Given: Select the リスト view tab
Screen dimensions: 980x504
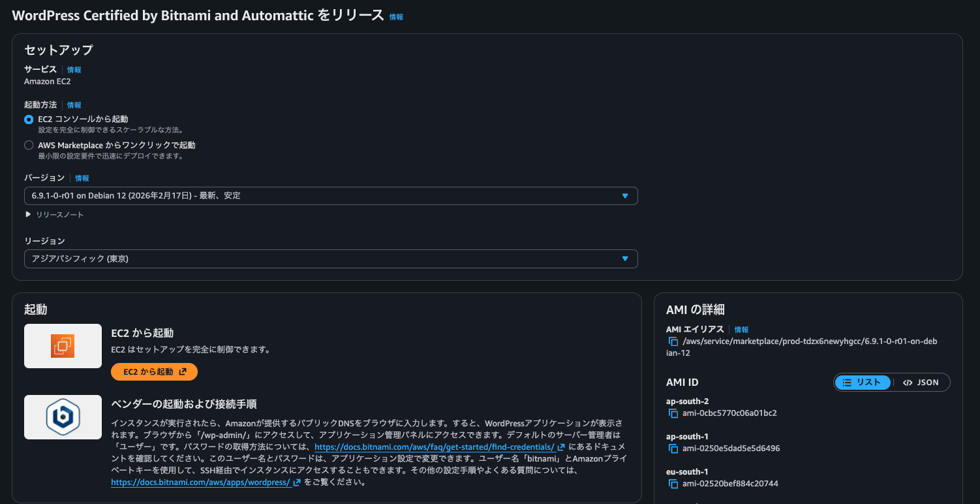Looking at the screenshot, I should coord(863,382).
